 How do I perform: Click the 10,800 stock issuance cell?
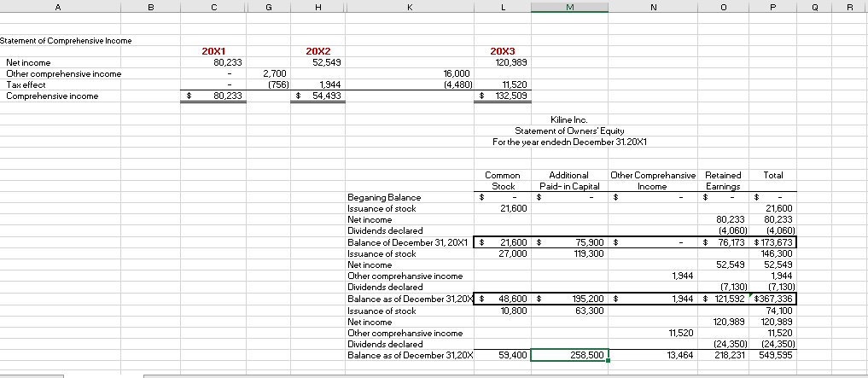tap(502, 310)
